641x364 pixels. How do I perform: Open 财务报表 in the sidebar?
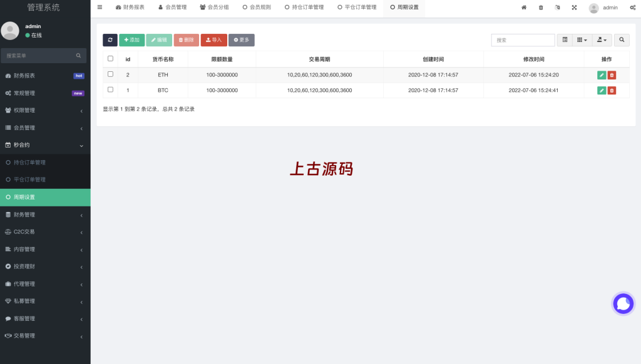point(45,76)
